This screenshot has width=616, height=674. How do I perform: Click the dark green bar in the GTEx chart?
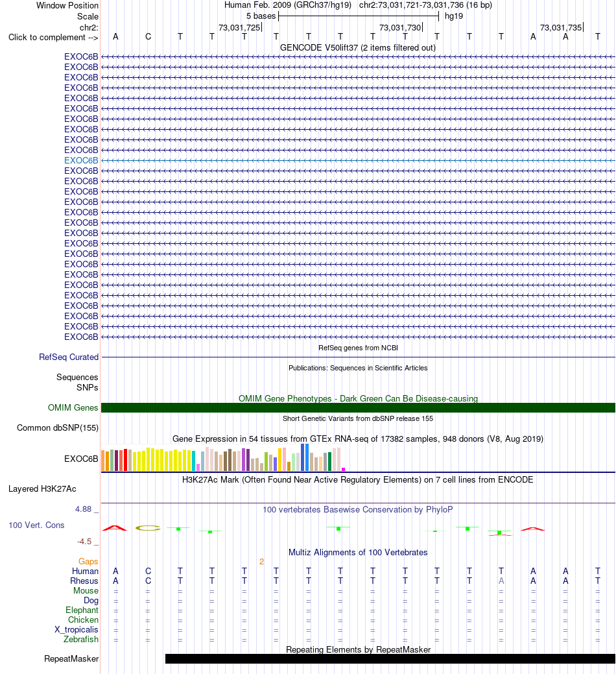(330, 461)
